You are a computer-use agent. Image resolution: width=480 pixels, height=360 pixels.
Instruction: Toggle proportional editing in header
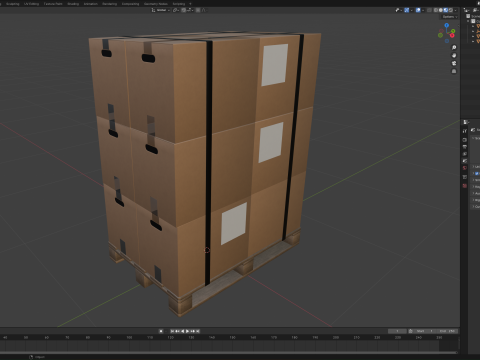click(198, 10)
